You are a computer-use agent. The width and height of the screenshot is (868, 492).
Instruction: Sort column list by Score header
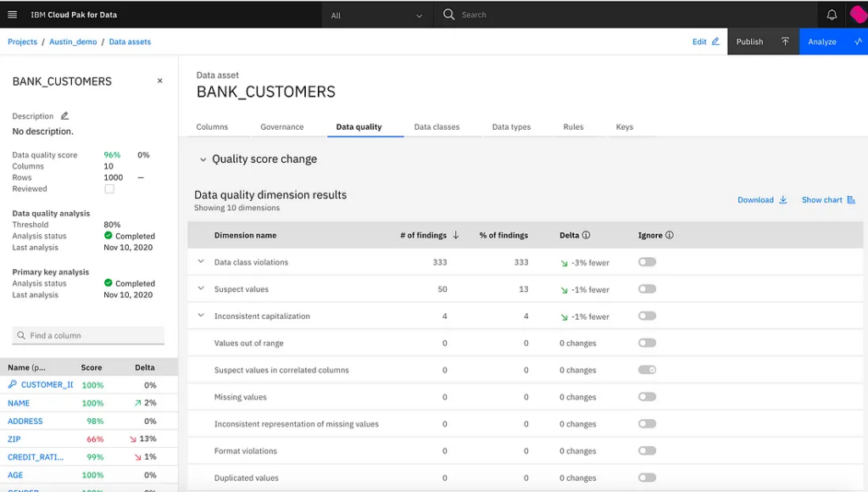pyautogui.click(x=92, y=367)
